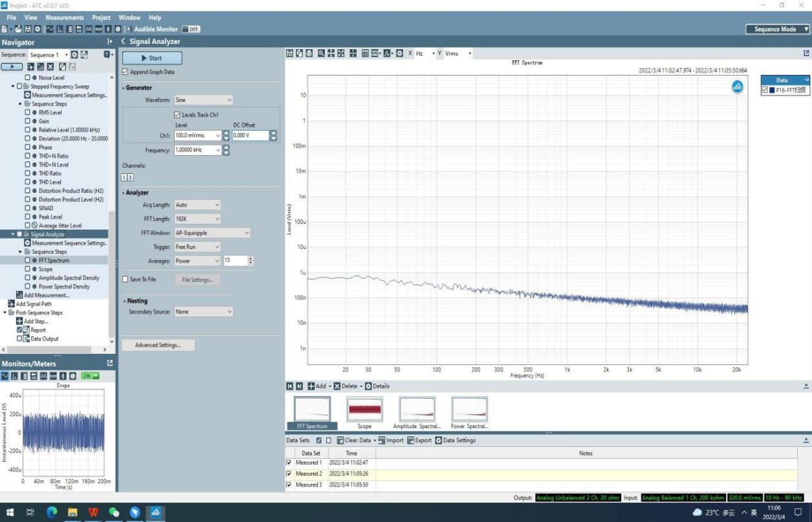Click the clock icon in the main toolbar
This screenshot has height=522, width=812.
point(118,29)
